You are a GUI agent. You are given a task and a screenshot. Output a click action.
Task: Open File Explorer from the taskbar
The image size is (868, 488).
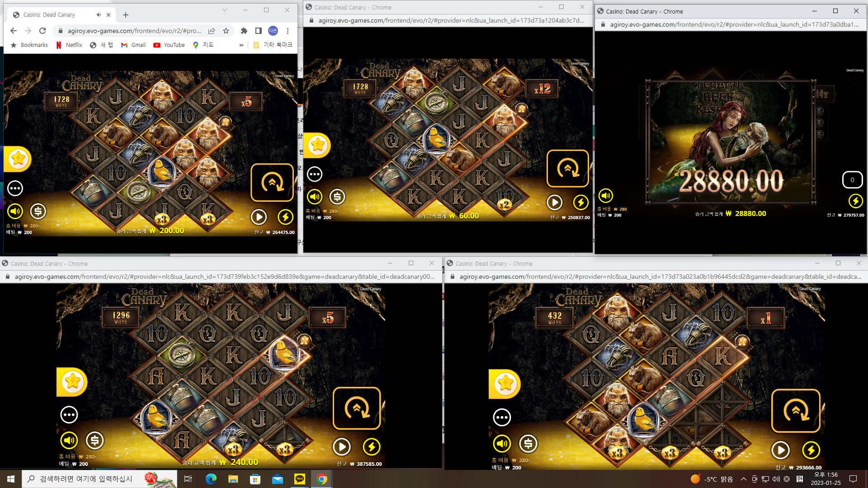(x=233, y=479)
